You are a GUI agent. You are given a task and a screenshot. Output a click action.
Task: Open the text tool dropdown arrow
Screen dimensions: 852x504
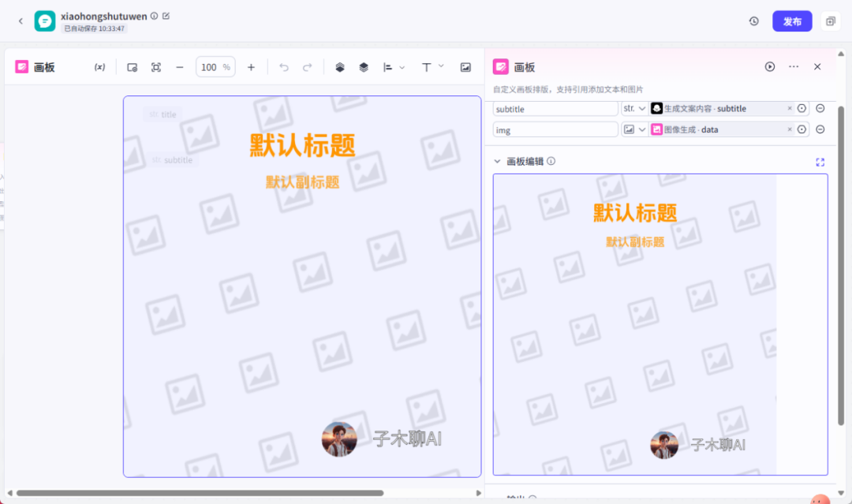pos(441,66)
